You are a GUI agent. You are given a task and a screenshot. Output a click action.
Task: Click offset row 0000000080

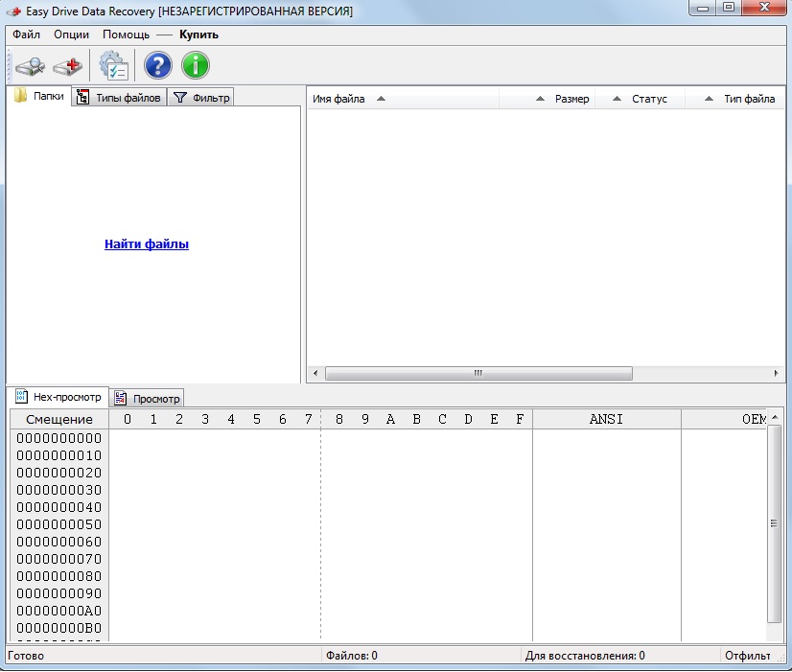click(x=59, y=576)
